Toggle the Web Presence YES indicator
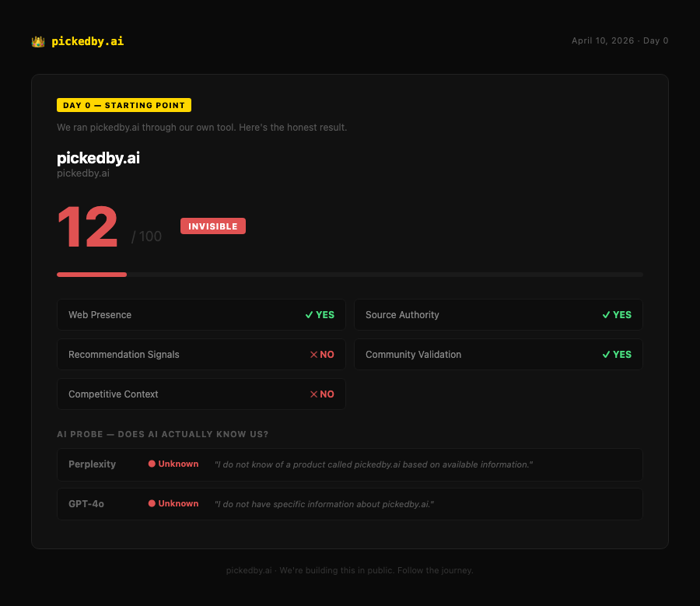 point(320,314)
